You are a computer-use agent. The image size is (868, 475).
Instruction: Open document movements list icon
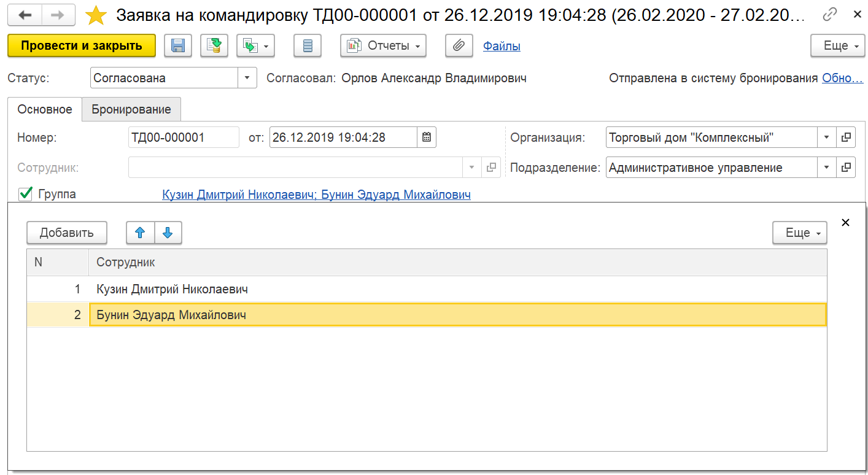point(308,45)
